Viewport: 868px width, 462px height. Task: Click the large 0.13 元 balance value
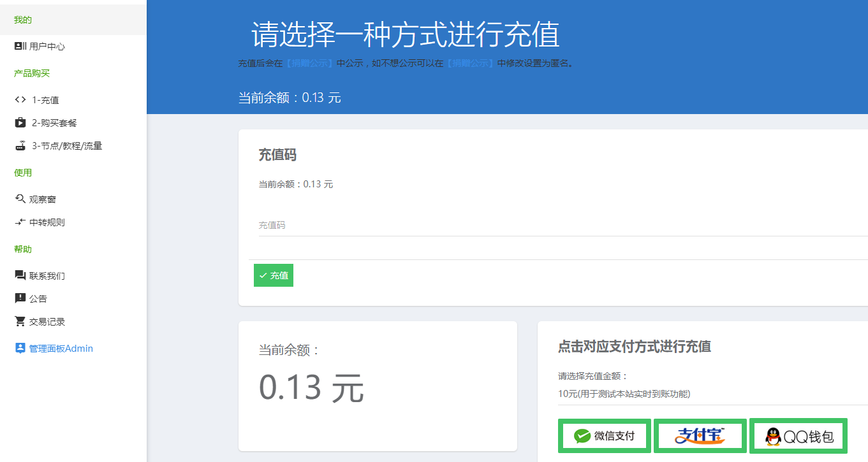(x=311, y=387)
